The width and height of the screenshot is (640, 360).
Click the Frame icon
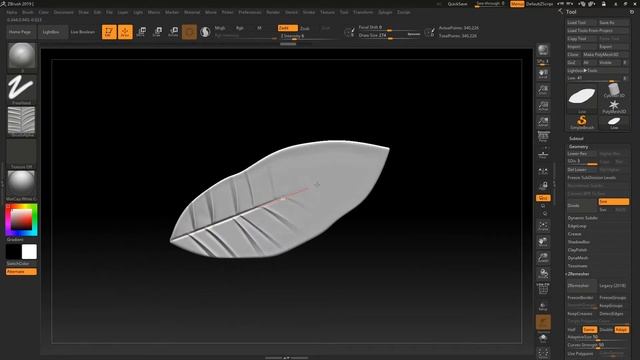point(543,226)
